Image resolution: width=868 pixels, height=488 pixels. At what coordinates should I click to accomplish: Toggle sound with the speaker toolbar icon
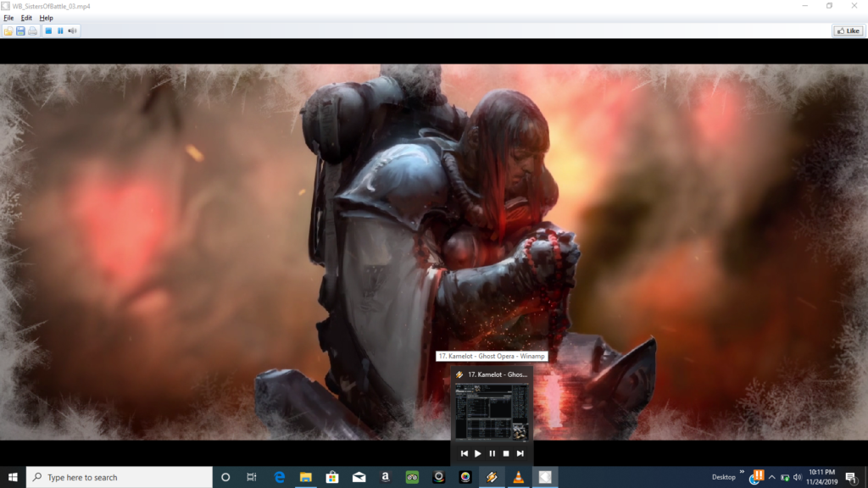tap(73, 31)
